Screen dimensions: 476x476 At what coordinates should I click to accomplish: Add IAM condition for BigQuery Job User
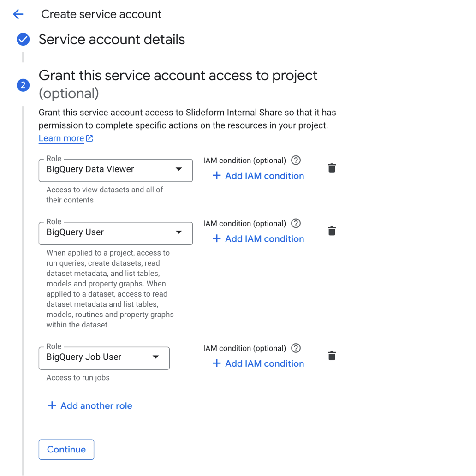[x=257, y=363]
